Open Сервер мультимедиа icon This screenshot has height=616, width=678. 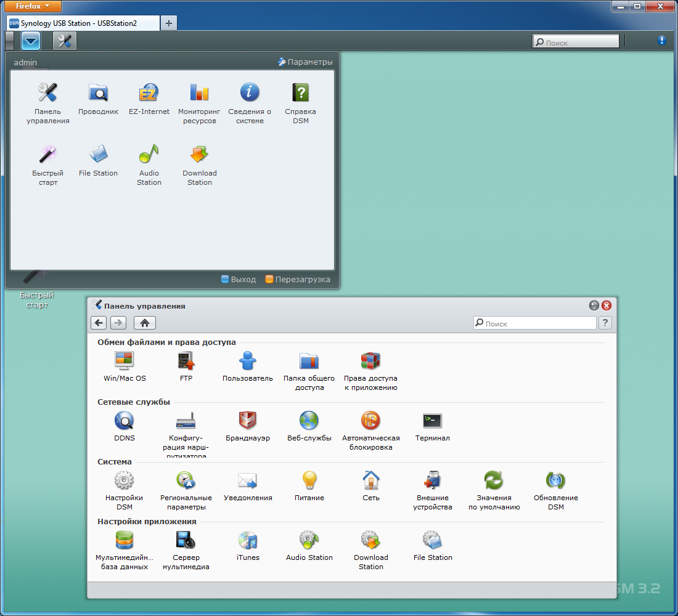pos(186,550)
